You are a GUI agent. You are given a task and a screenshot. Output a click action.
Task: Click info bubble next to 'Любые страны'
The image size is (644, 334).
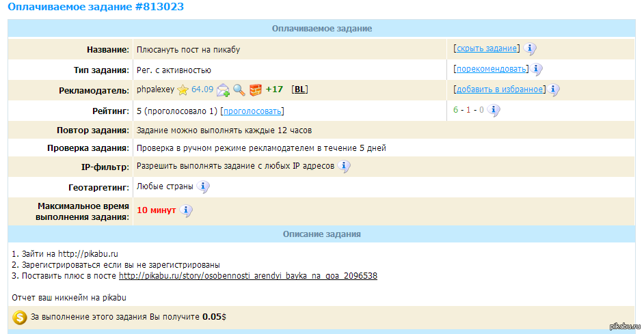click(203, 186)
